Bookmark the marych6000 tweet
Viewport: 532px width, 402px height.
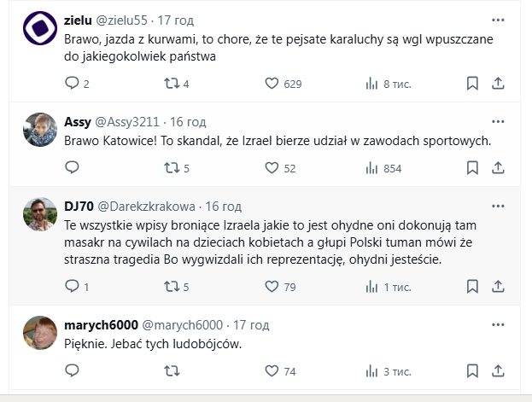tap(472, 370)
